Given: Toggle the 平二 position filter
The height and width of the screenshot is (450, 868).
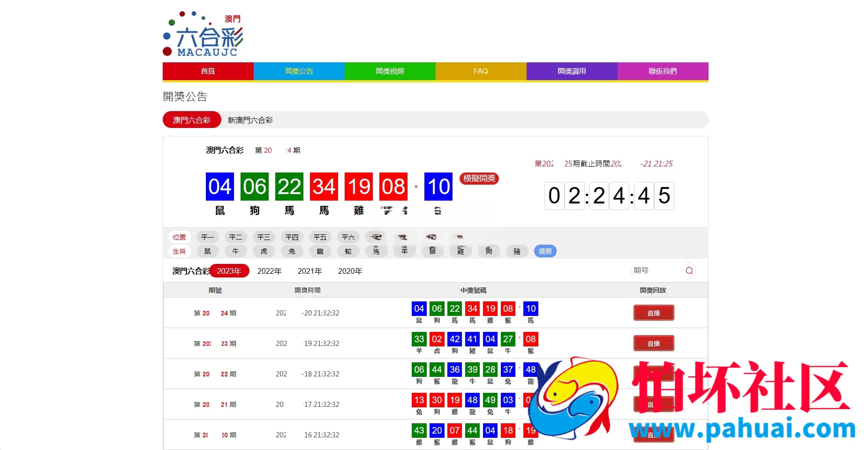Looking at the screenshot, I should click(235, 237).
